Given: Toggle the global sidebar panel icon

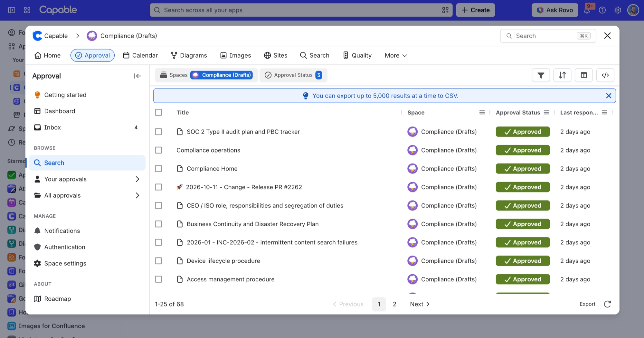Looking at the screenshot, I should click(x=12, y=10).
